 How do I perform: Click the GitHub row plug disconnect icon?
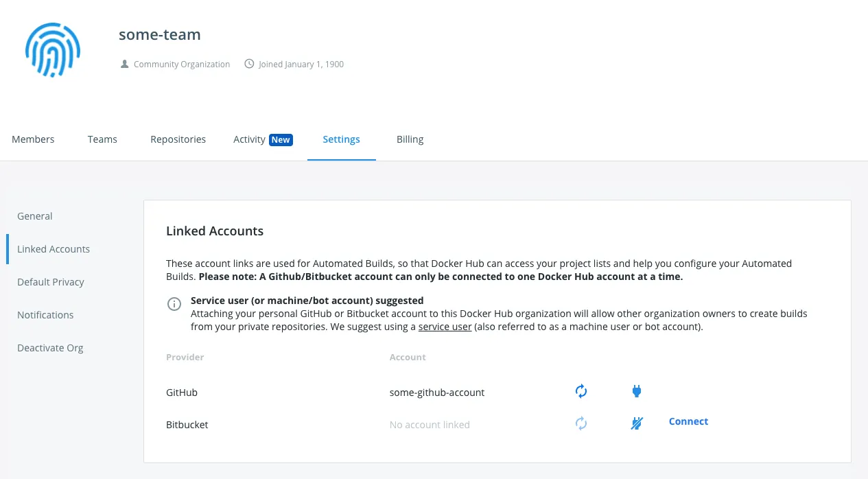click(x=636, y=391)
